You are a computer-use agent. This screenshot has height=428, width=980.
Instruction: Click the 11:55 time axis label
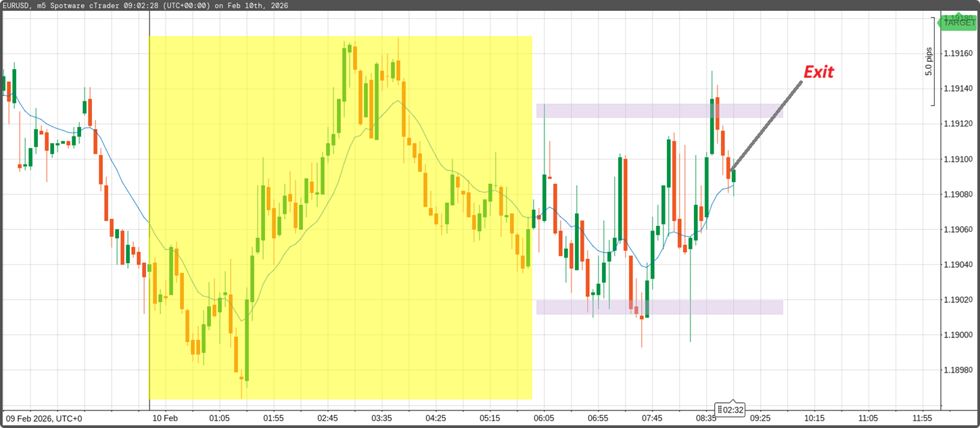922,419
